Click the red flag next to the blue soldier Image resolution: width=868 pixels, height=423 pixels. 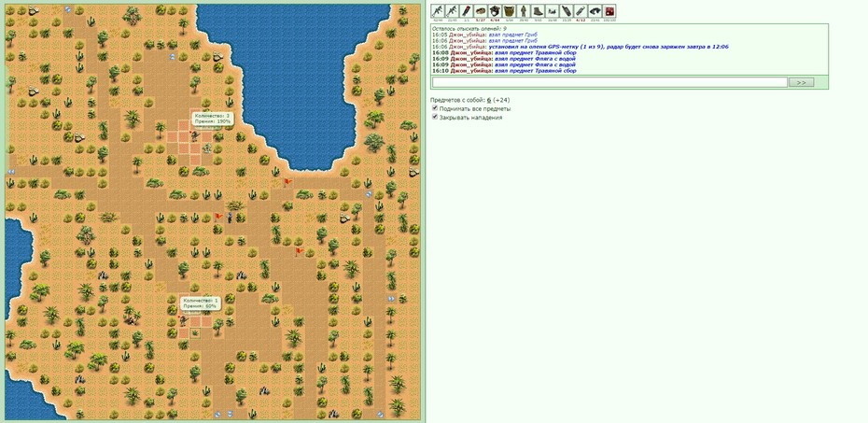click(x=218, y=217)
